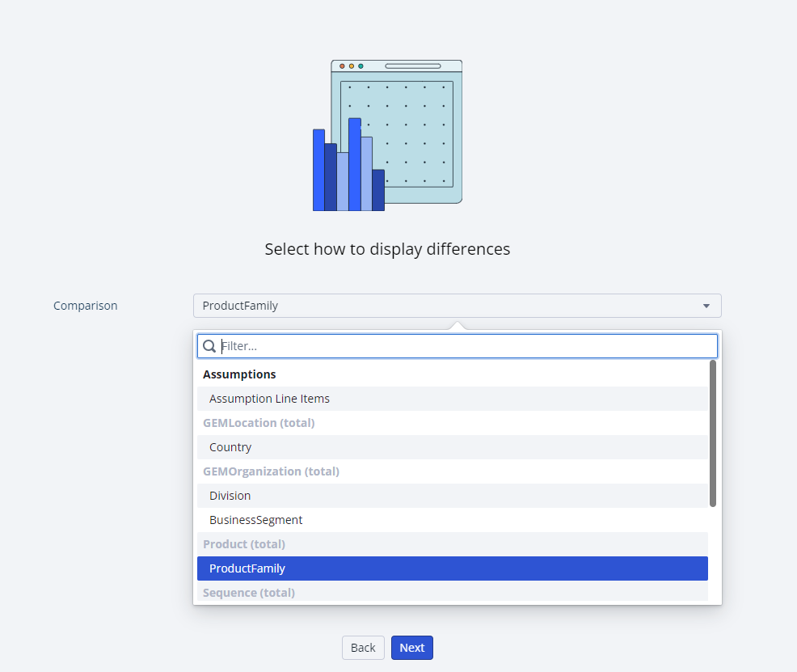The height and width of the screenshot is (672, 797).
Task: Select the Assumptions group header
Action: coord(239,374)
